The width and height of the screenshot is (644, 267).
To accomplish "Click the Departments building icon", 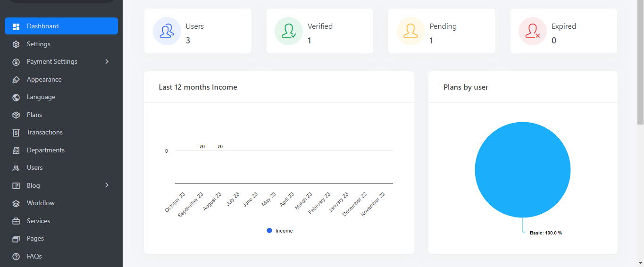I will pyautogui.click(x=16, y=150).
